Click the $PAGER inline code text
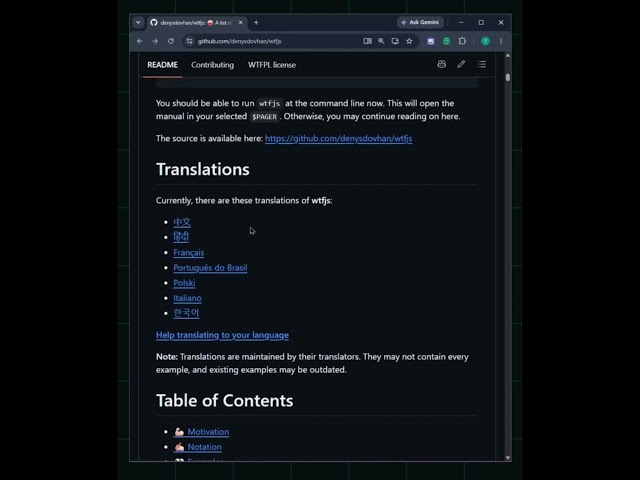Viewport: 640px width, 480px height. tap(264, 117)
